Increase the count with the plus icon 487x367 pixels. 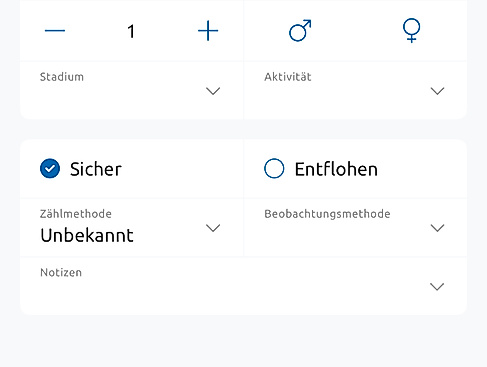[x=208, y=31]
